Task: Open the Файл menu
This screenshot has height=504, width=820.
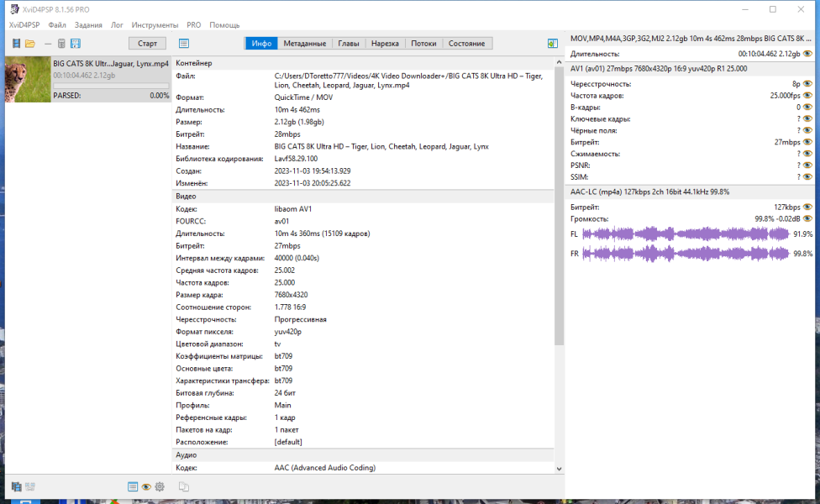Action: click(57, 25)
